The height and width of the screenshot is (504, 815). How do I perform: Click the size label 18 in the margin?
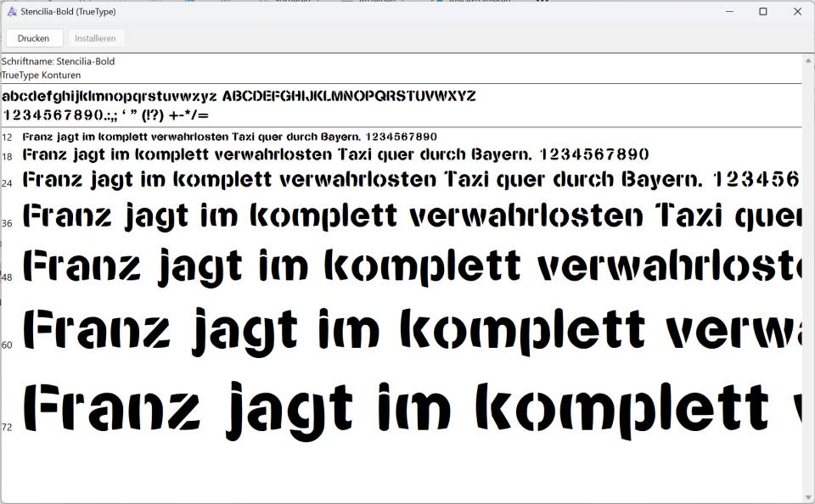[x=6, y=155]
